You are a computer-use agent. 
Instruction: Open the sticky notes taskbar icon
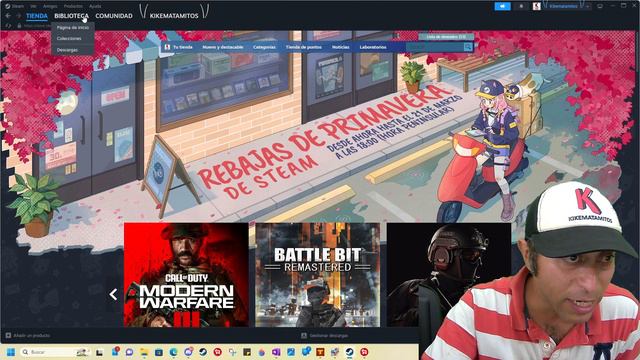[x=247, y=352]
